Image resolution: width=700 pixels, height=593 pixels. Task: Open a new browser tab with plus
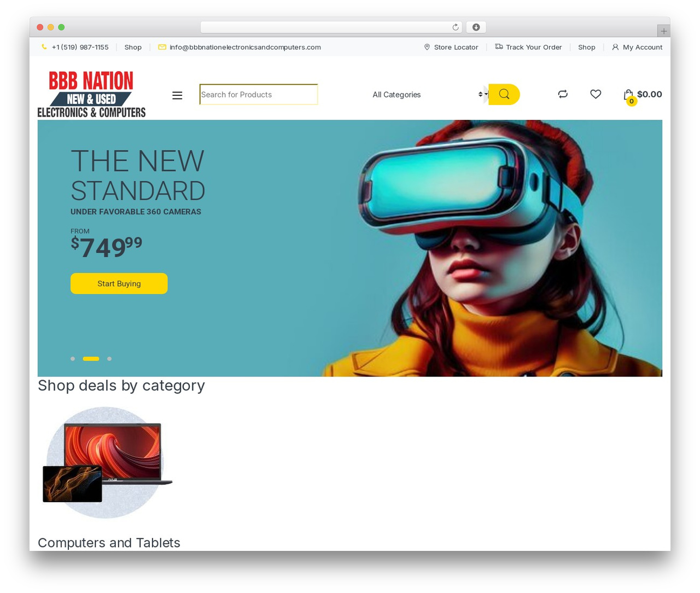[664, 31]
